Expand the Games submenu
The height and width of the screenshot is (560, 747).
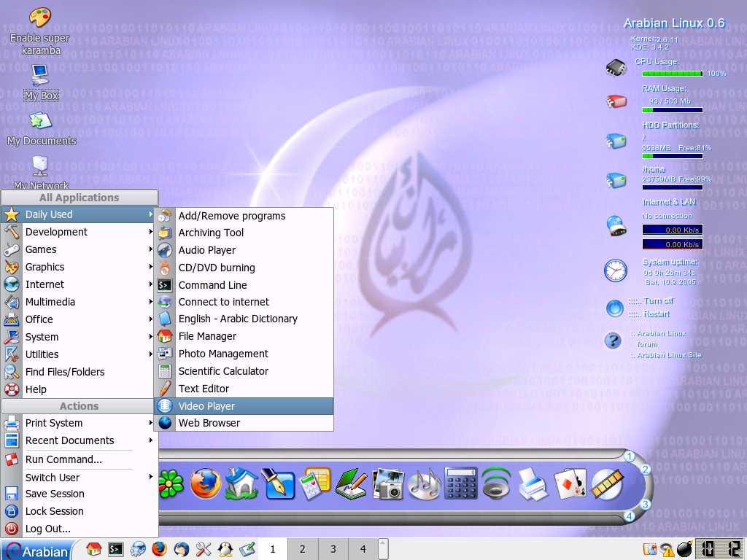79,249
